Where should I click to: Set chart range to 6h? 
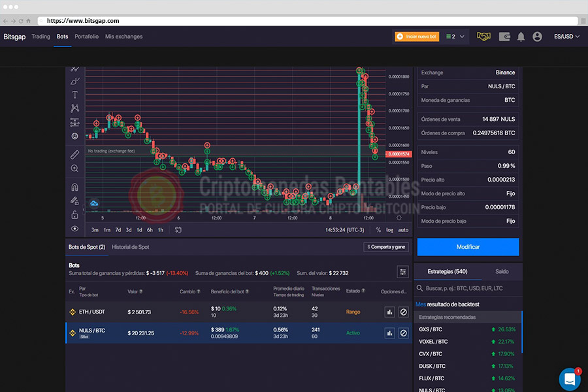click(x=150, y=230)
